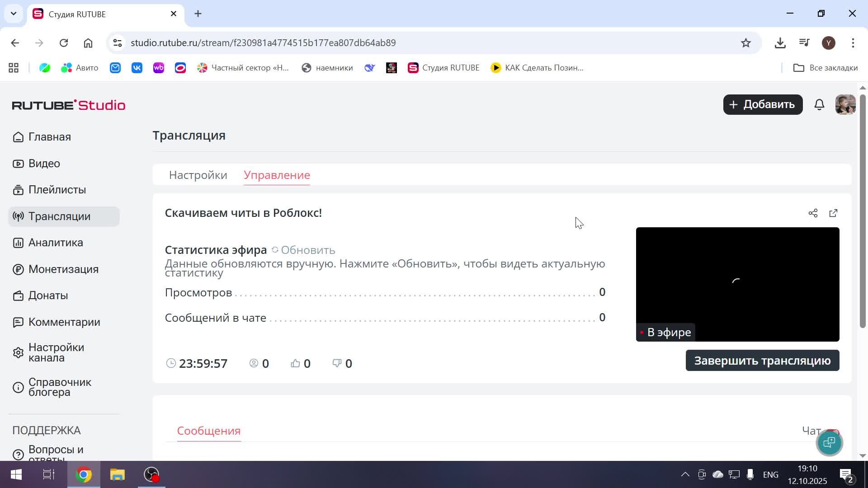Screen dimensions: 868x488
Task: Open stream in new window icon
Action: [x=833, y=213]
